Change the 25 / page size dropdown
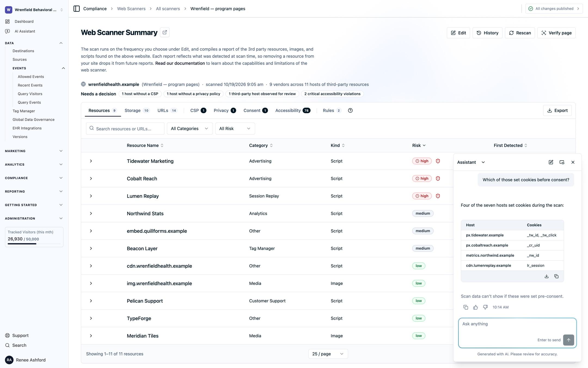Screen dimensions: 588x368 coord(328,354)
